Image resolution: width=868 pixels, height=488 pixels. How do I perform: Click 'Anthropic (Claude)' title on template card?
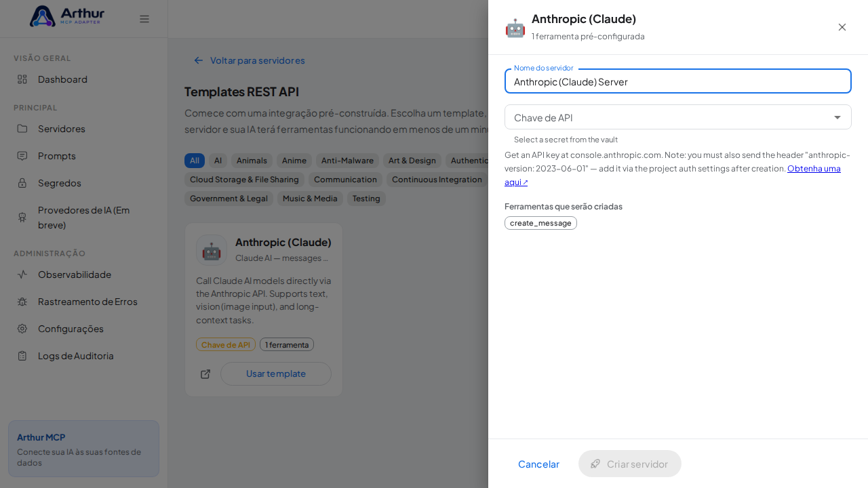(283, 242)
